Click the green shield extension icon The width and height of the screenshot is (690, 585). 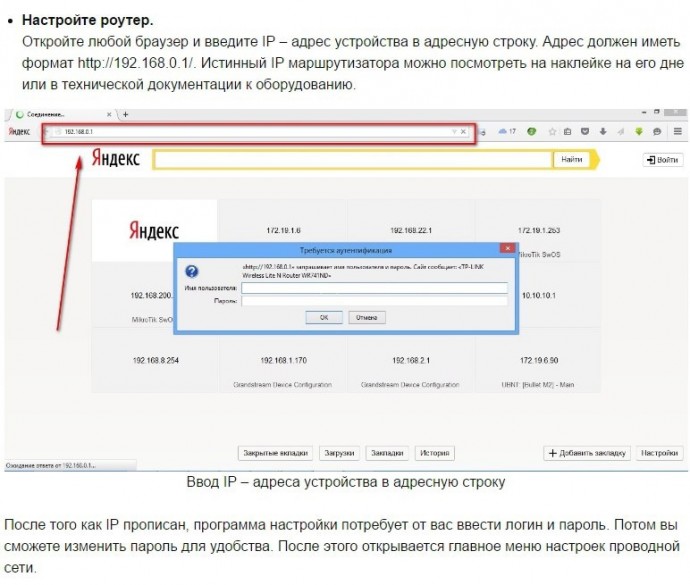pos(532,131)
